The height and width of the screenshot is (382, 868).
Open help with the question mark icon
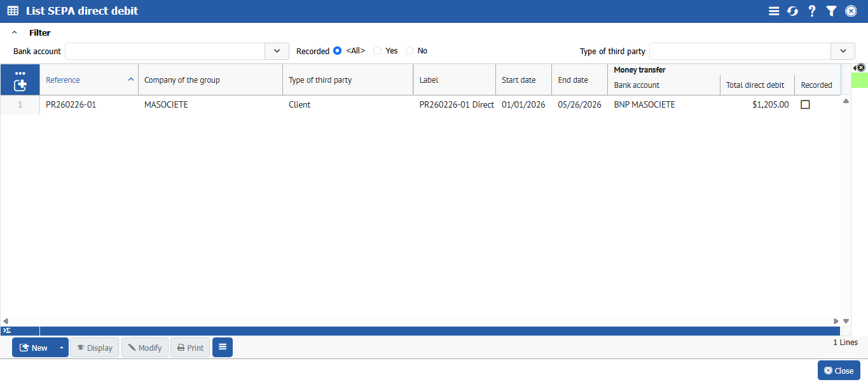click(x=812, y=11)
